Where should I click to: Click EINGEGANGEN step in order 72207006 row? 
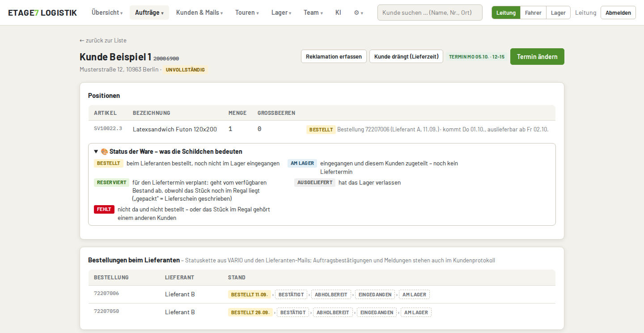pyautogui.click(x=375, y=295)
